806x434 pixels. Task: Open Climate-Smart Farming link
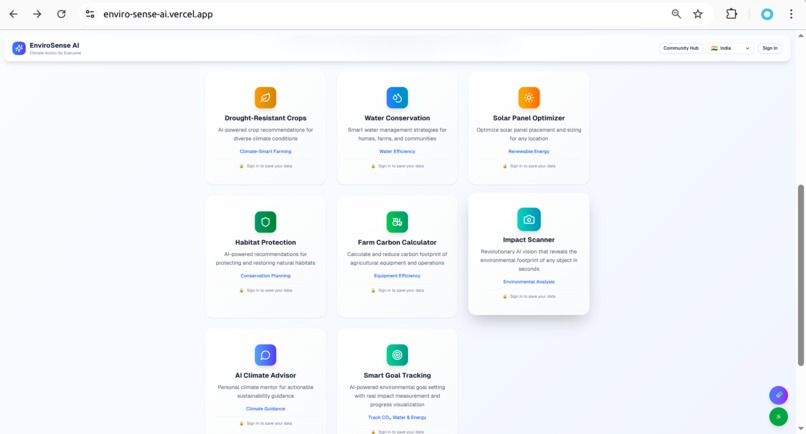pyautogui.click(x=265, y=151)
